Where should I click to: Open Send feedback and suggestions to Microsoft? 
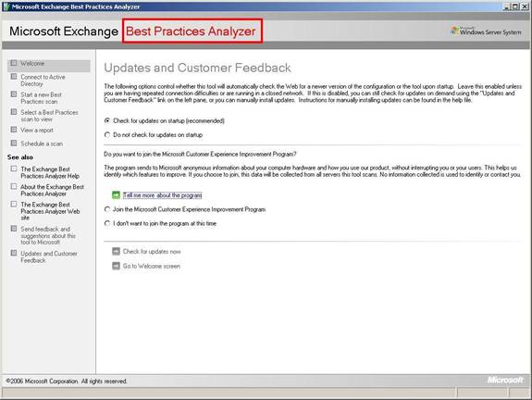click(48, 235)
